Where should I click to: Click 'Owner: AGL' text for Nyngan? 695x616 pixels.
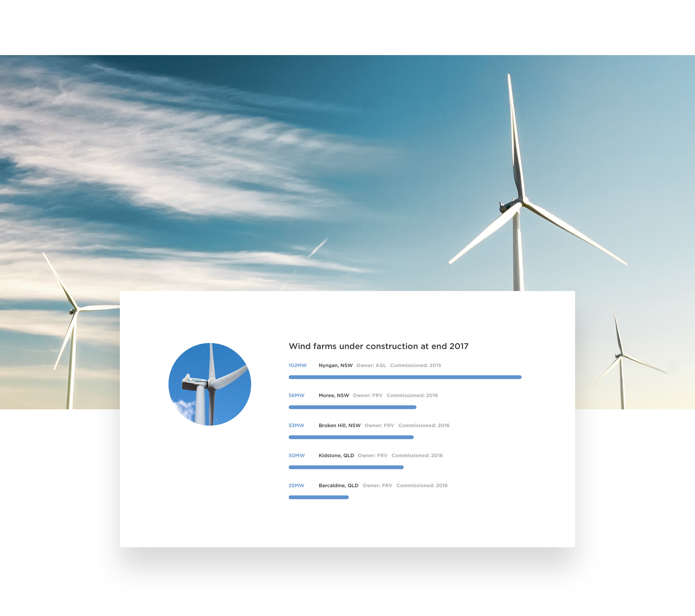coord(371,365)
